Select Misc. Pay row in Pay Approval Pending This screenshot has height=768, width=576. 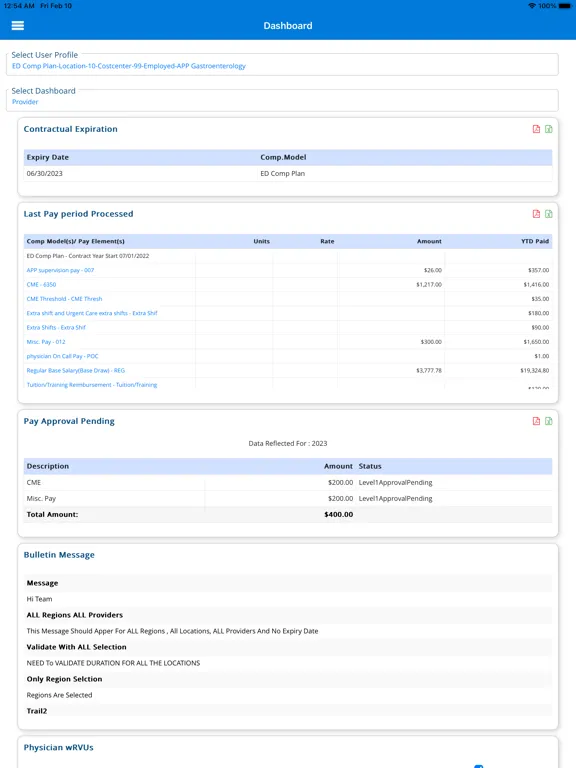coord(288,498)
